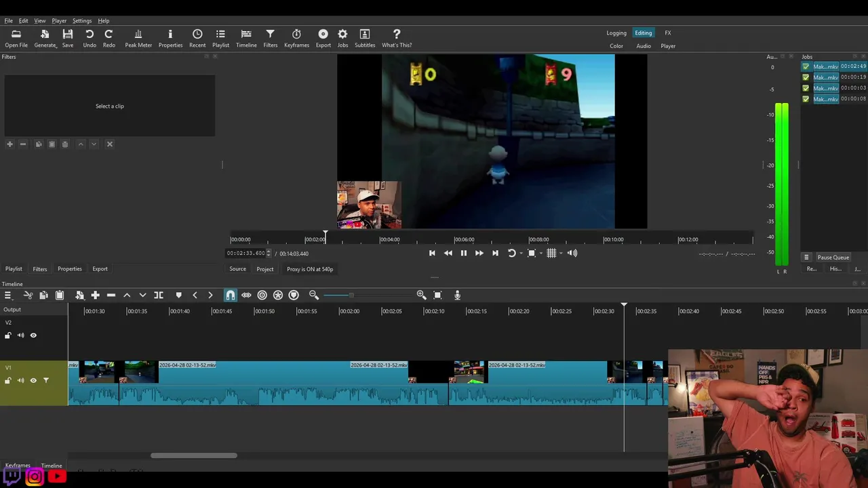
Task: Fast forward the player playback
Action: point(479,253)
